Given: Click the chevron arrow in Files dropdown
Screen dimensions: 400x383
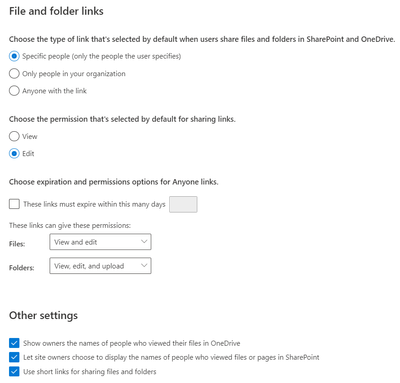Looking at the screenshot, I should (144, 242).
